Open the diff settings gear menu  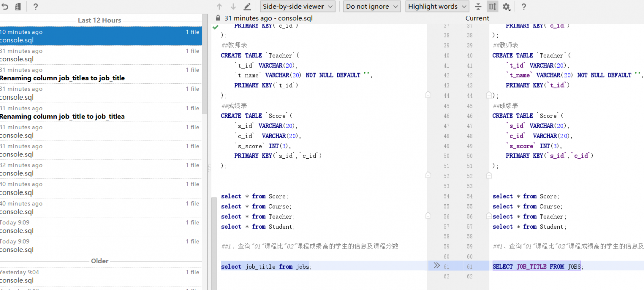(507, 7)
